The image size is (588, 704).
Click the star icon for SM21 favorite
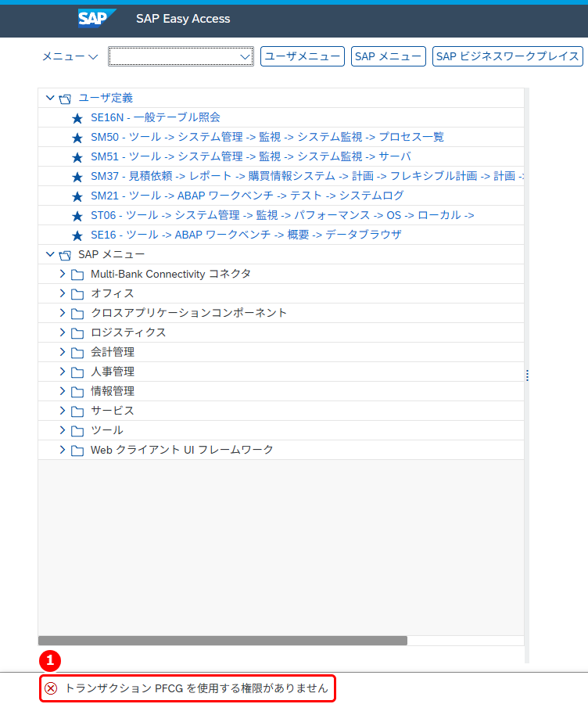(x=77, y=196)
